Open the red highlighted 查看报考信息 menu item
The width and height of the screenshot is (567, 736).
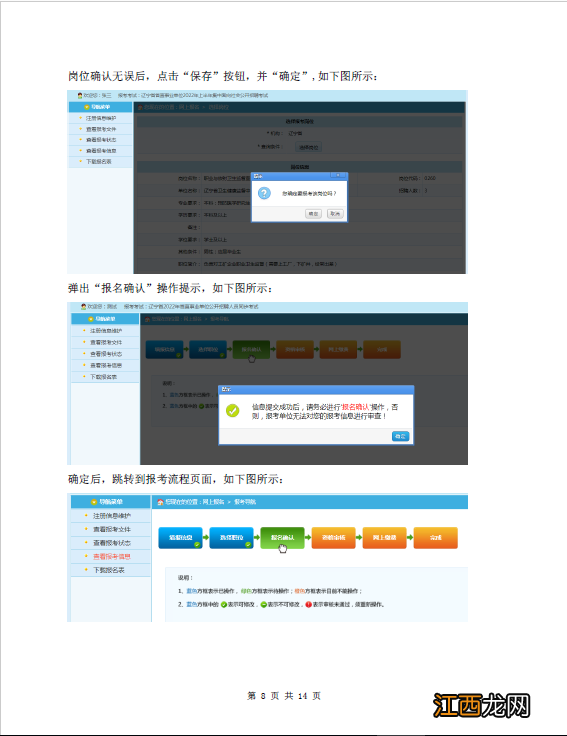coord(111,557)
